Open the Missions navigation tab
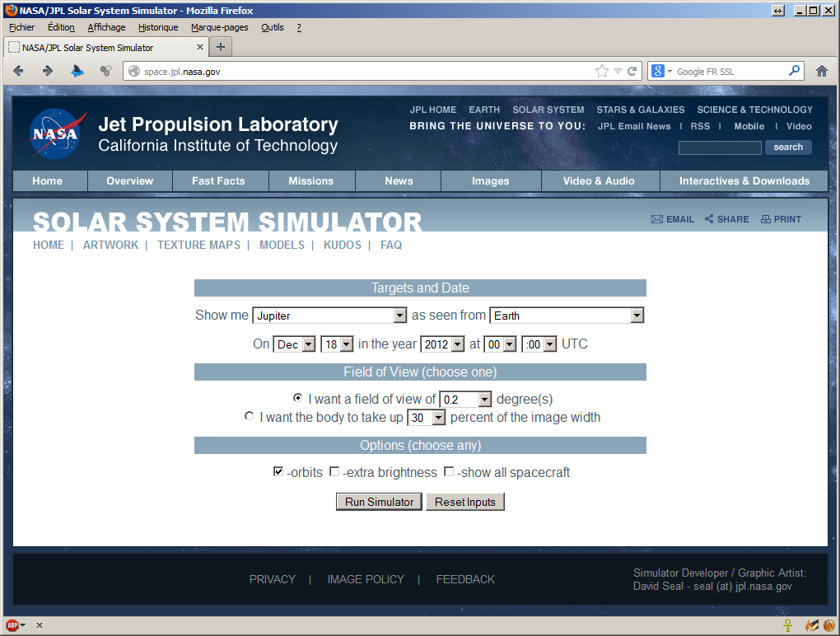 pyautogui.click(x=311, y=181)
